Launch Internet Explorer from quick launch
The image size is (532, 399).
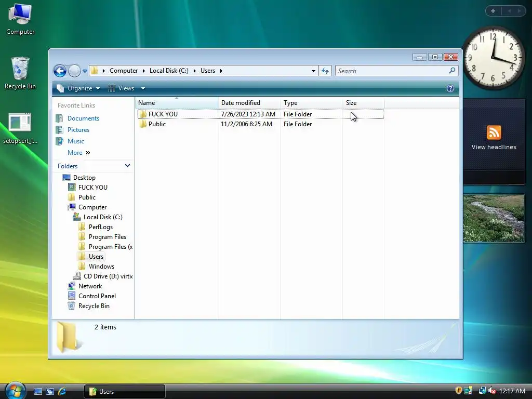point(62,391)
